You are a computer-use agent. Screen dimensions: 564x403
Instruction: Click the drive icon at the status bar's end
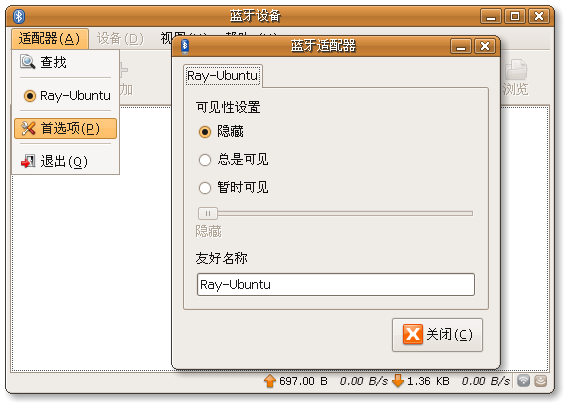click(x=541, y=381)
